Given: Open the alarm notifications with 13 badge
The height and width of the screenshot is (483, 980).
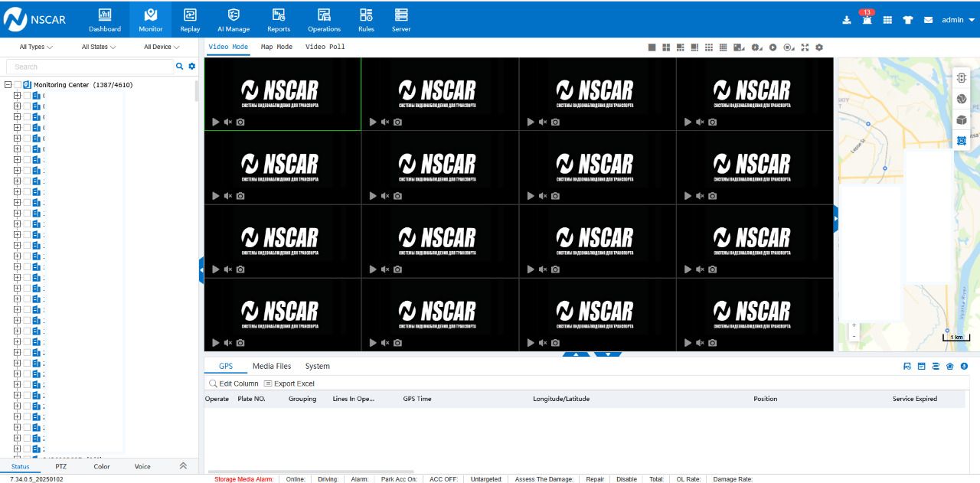Looking at the screenshot, I should tap(867, 20).
